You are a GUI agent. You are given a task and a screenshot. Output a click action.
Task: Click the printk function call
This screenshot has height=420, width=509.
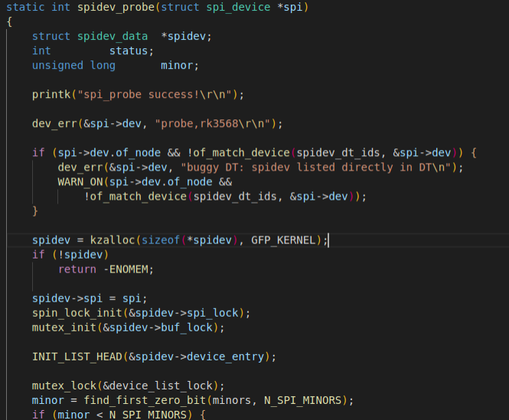(51, 94)
